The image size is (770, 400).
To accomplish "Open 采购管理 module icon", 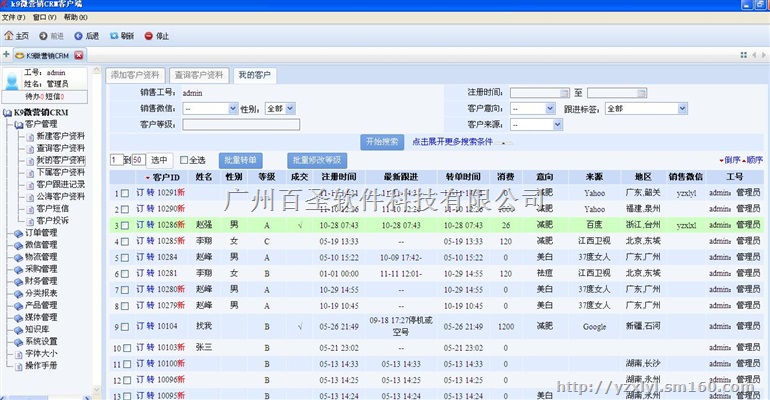I will click(19, 269).
